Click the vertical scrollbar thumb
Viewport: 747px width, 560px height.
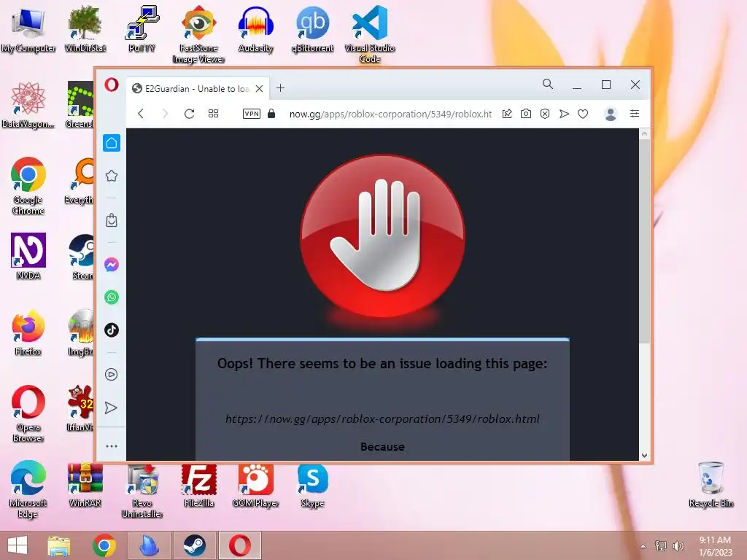[x=645, y=241]
